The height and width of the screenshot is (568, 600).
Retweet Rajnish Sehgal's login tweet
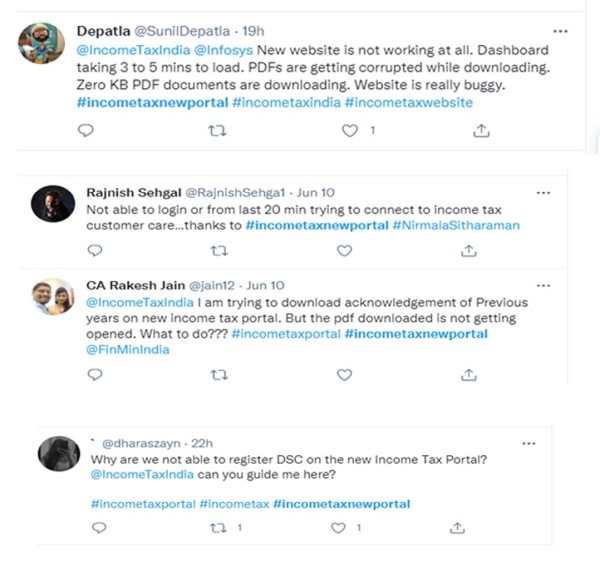coord(220,250)
